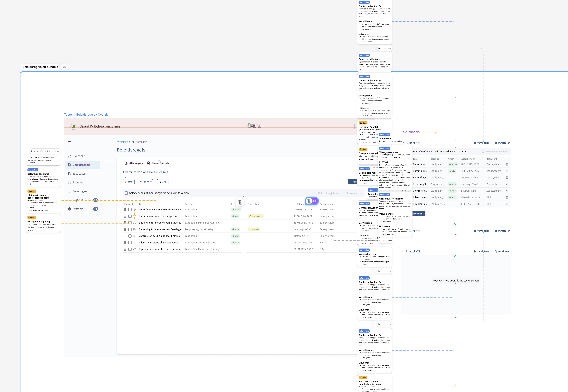Open the Filter options button
This screenshot has width=568, height=392.
click(129, 182)
